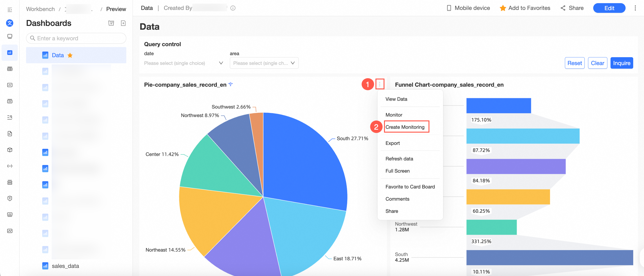Click the Reset button
Viewport: 644px width, 276px height.
coord(574,63)
